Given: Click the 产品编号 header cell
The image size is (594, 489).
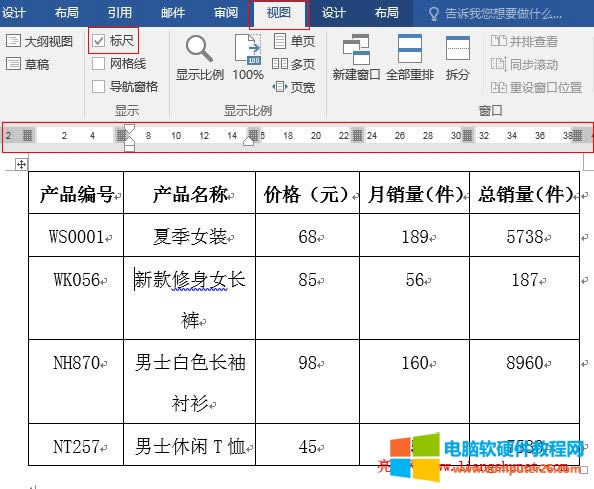Looking at the screenshot, I should coord(76,193).
